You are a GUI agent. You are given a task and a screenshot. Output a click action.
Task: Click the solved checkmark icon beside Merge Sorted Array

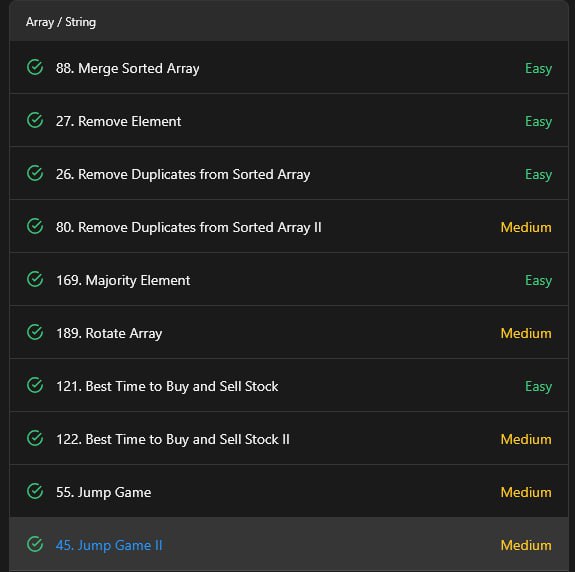(35, 67)
